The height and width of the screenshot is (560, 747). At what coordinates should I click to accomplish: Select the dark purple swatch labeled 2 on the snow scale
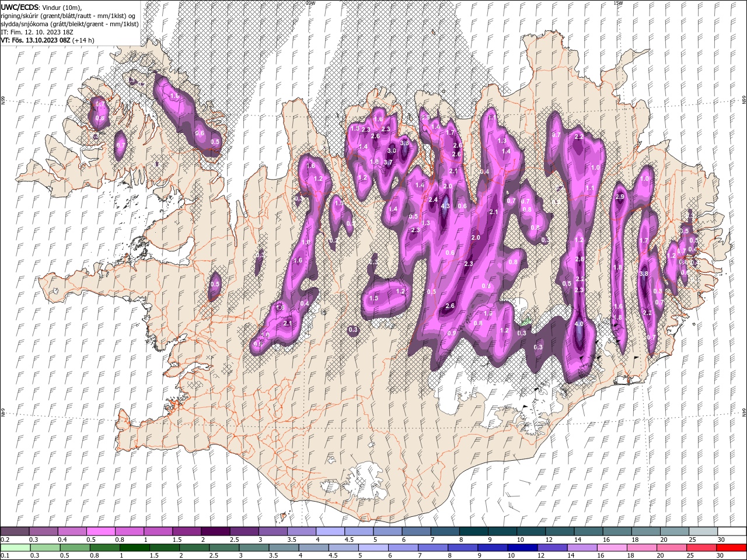coord(215,531)
